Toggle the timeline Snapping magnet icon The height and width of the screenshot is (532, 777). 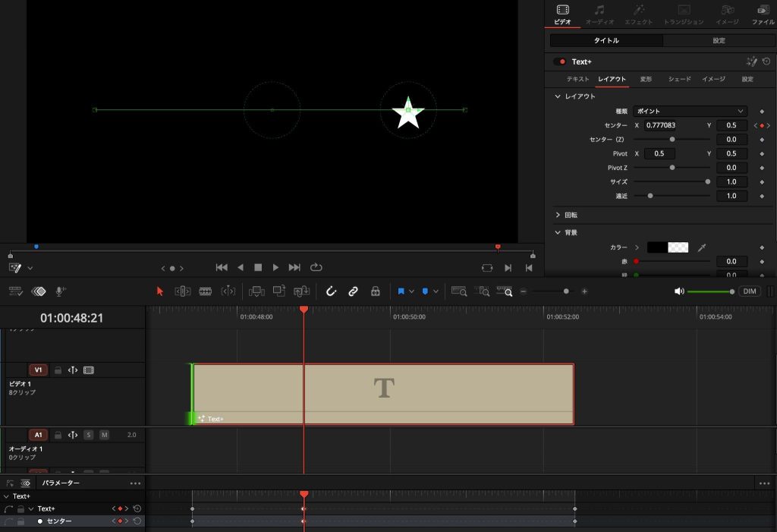click(331, 291)
